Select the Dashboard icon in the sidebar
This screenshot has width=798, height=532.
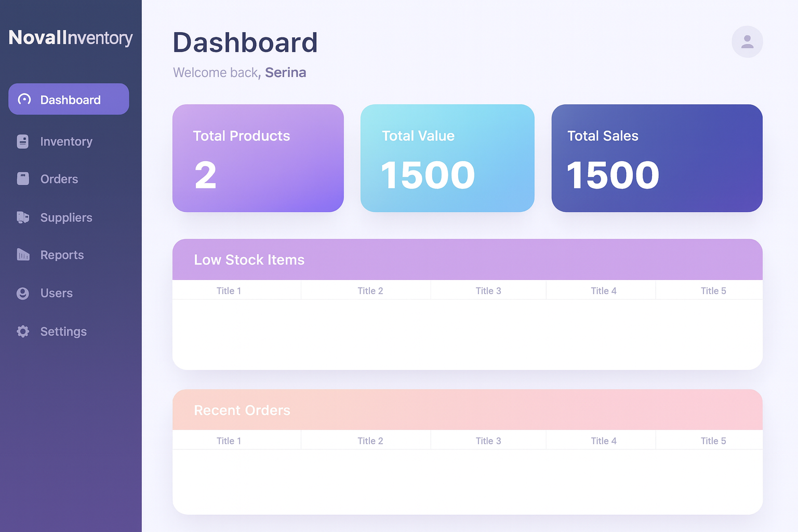point(23,99)
